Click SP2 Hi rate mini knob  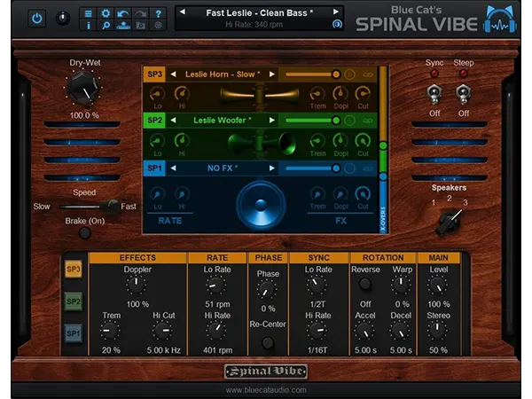pyautogui.click(x=182, y=141)
